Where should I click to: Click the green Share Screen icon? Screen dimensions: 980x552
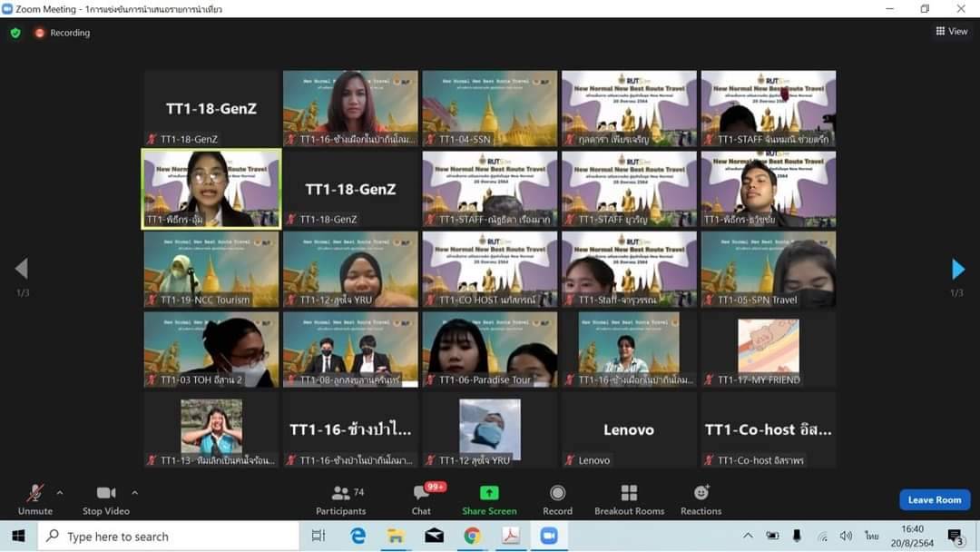(x=489, y=493)
